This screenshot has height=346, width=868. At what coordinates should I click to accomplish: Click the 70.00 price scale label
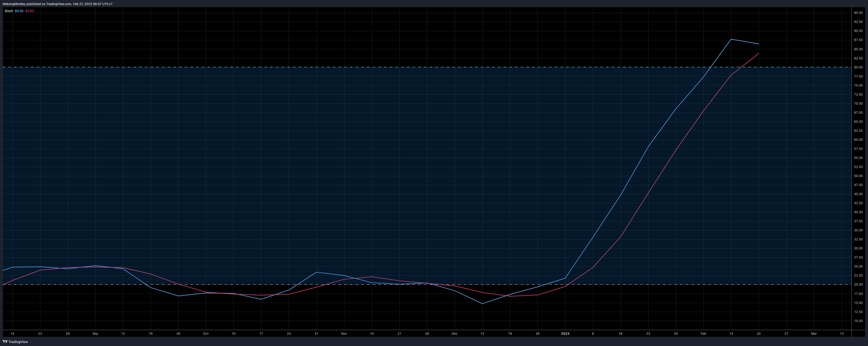tap(858, 104)
